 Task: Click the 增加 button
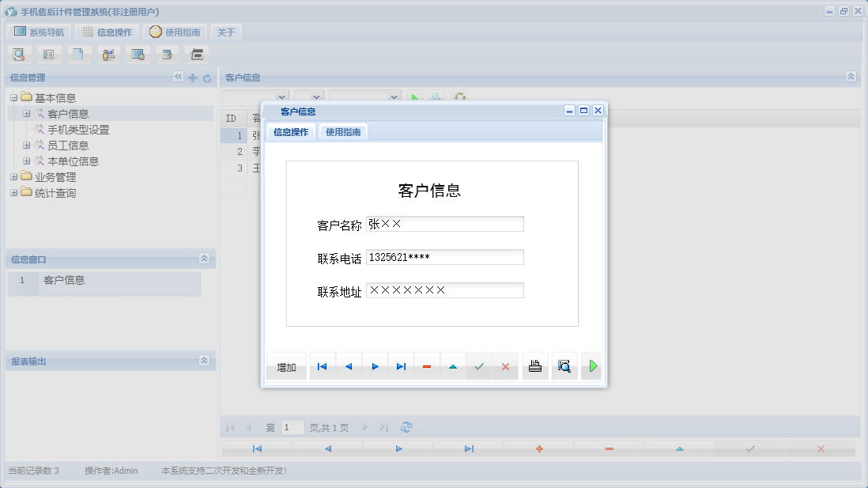286,365
